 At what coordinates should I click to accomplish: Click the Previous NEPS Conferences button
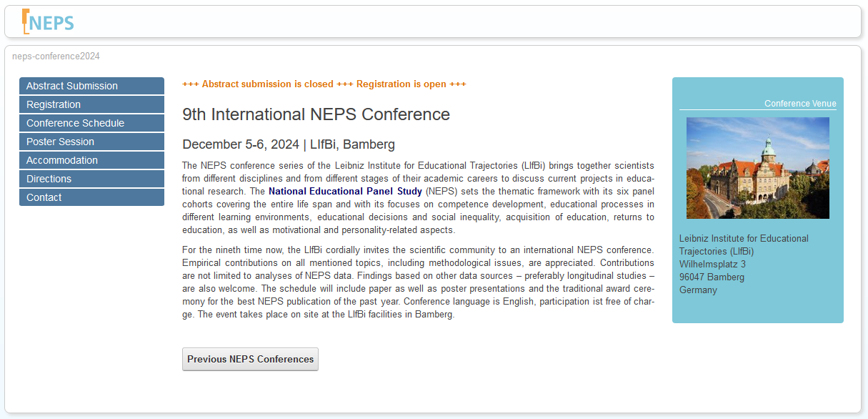(250, 359)
